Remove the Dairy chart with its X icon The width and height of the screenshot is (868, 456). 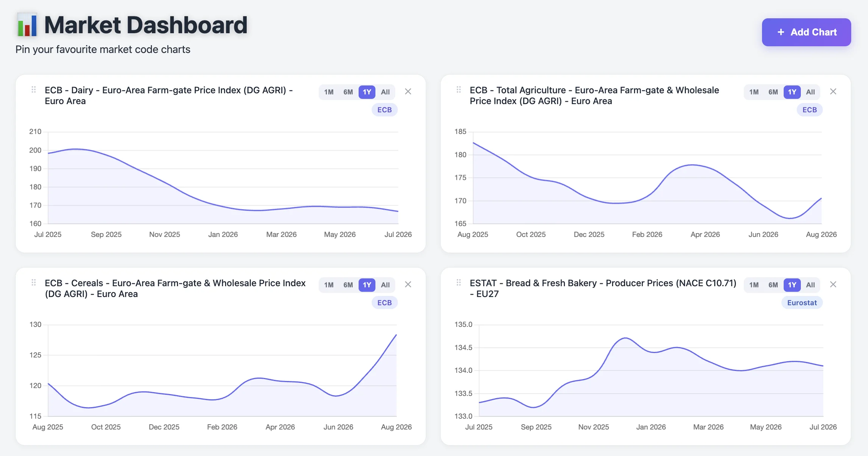(408, 91)
